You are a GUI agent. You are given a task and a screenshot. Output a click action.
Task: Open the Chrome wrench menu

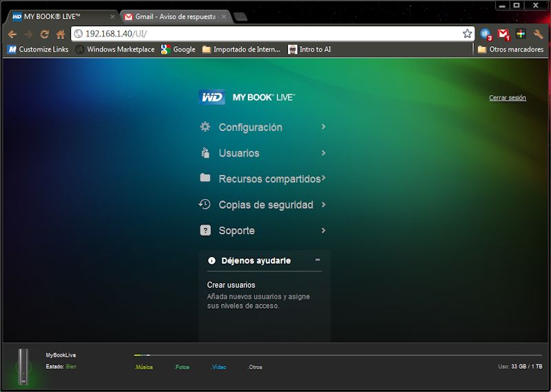click(538, 34)
